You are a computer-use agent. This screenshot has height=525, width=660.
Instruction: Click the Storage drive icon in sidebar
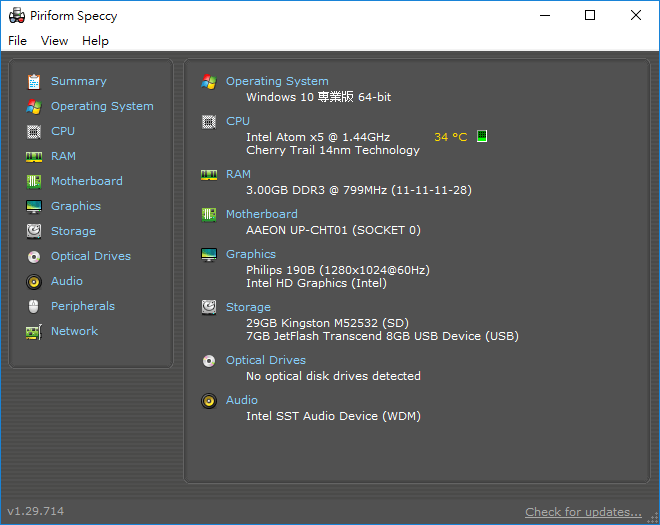34,231
